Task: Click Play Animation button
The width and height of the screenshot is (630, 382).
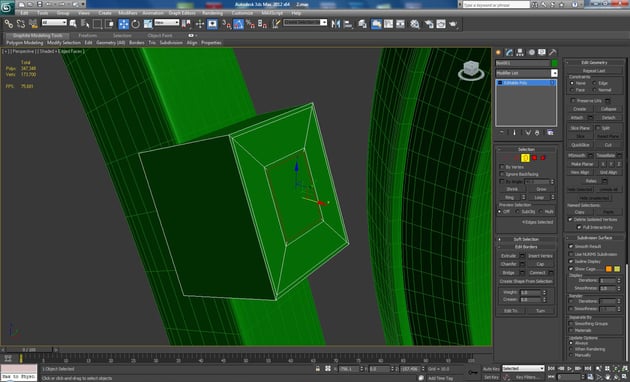Action: (x=569, y=368)
